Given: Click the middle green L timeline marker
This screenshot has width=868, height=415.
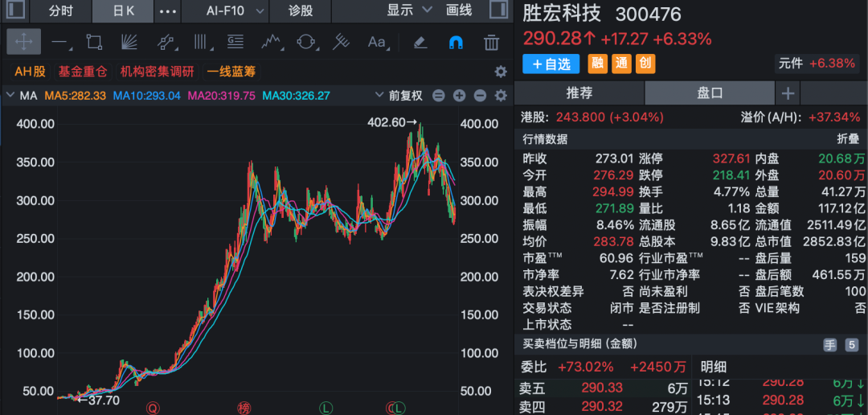Looking at the screenshot, I should 325,409.
